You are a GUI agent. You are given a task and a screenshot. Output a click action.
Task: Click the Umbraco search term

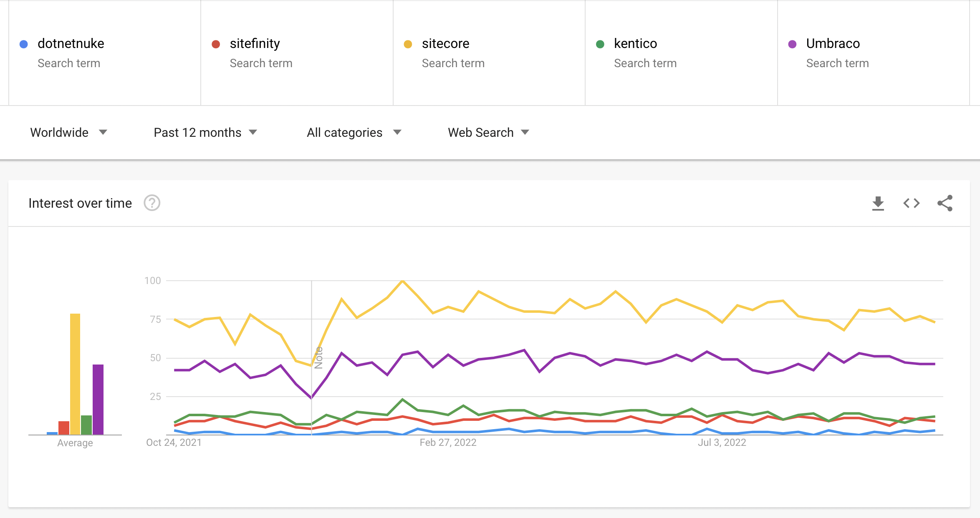click(833, 44)
